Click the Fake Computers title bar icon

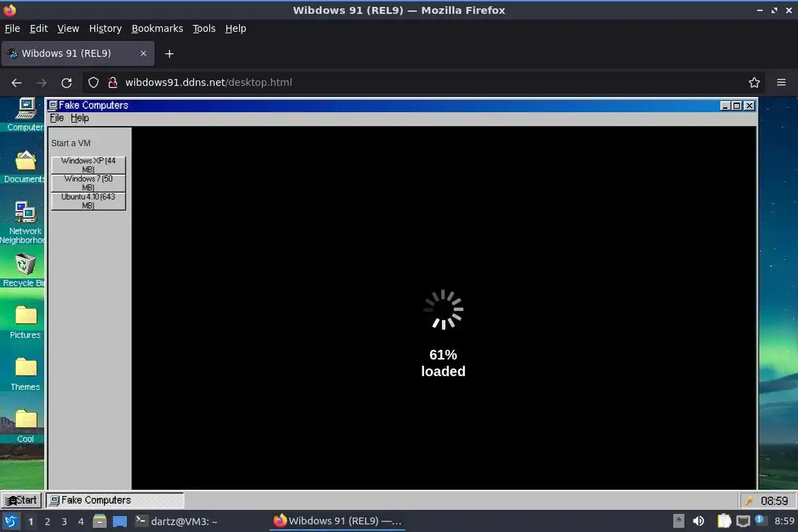[x=53, y=105]
